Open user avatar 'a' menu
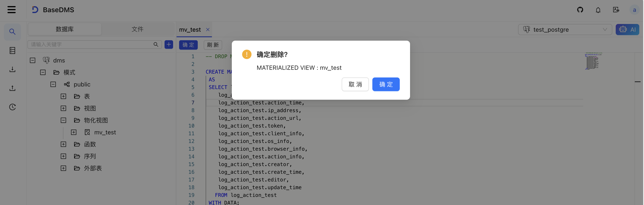Screen dimensions: 644x205 tap(634, 10)
